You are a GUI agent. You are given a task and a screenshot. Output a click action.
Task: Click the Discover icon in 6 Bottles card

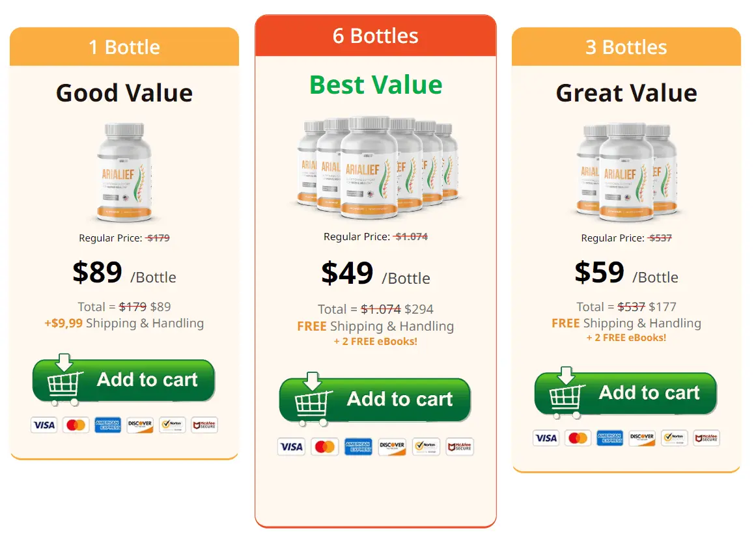pos(392,446)
